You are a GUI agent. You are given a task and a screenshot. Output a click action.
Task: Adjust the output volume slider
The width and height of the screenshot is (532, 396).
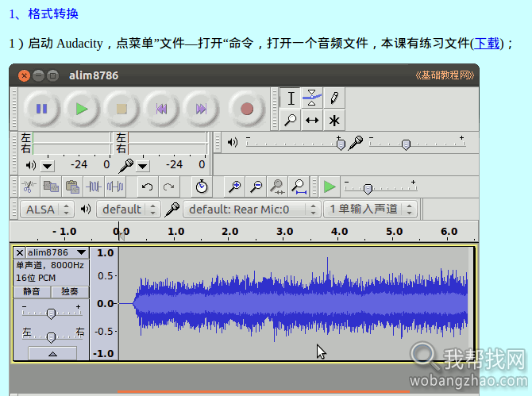coord(341,144)
